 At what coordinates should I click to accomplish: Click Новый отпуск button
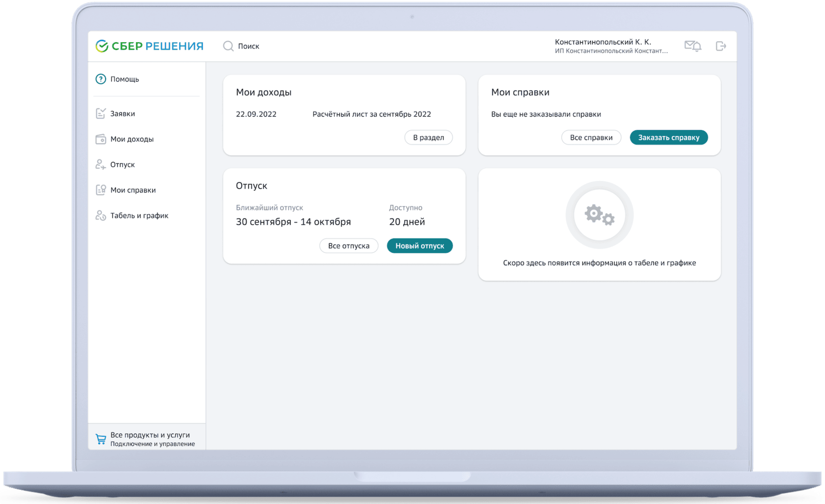[x=419, y=246]
